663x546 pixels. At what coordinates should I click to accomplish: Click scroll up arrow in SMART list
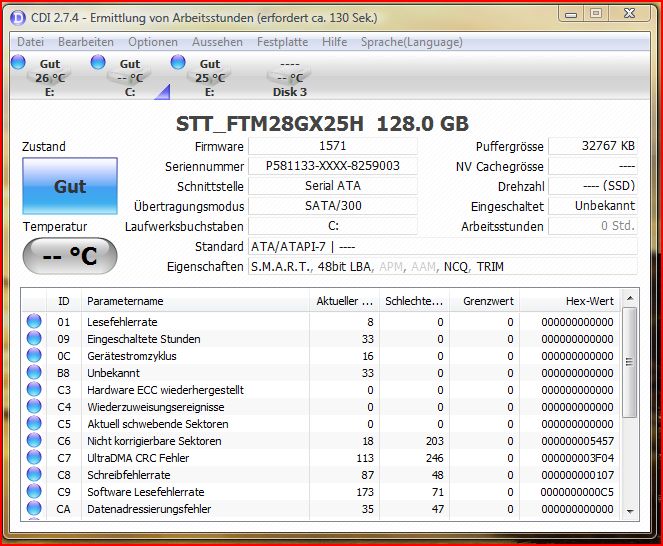click(630, 299)
